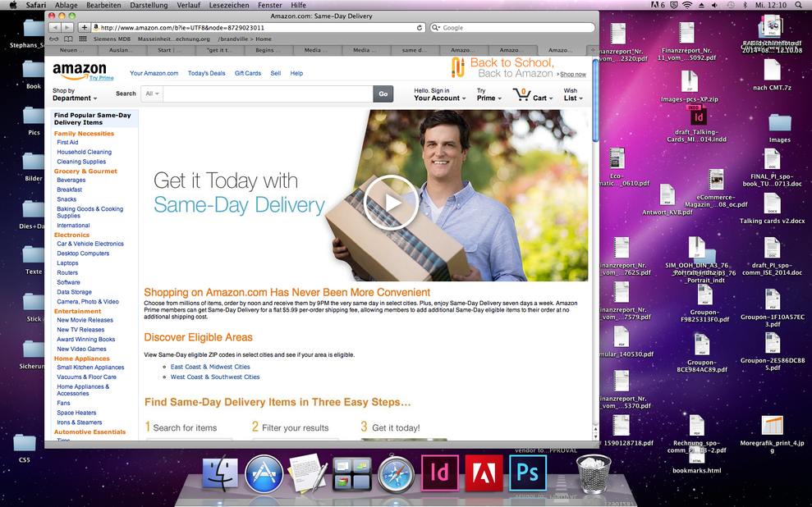Show all bookmarks book icon
The width and height of the screenshot is (812, 507).
(x=68, y=39)
